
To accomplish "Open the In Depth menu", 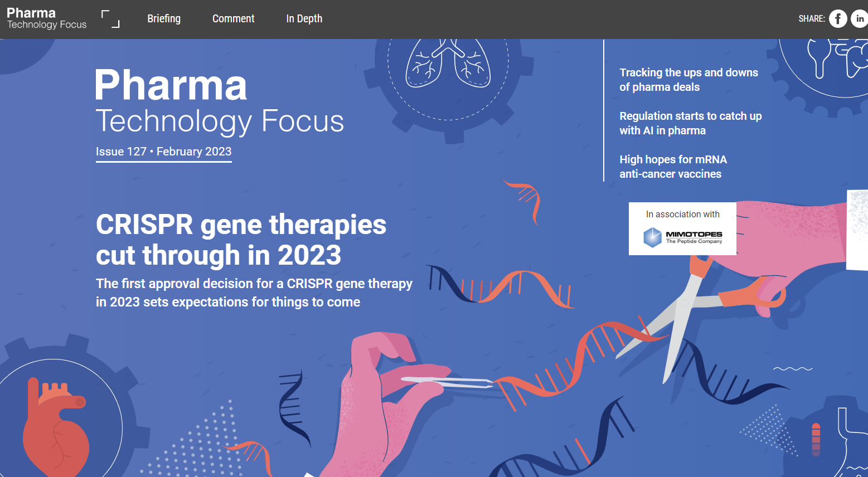I will 304,19.
